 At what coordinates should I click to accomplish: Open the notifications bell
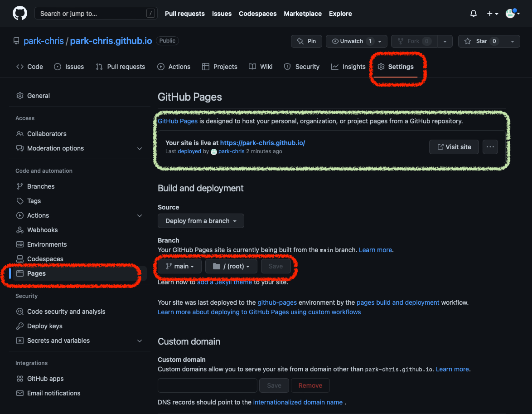pos(473,14)
